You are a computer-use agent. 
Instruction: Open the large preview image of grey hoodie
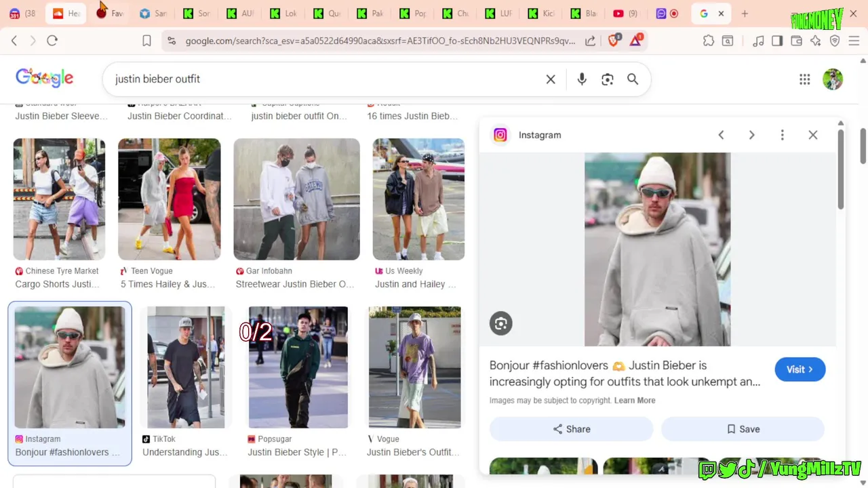click(658, 249)
